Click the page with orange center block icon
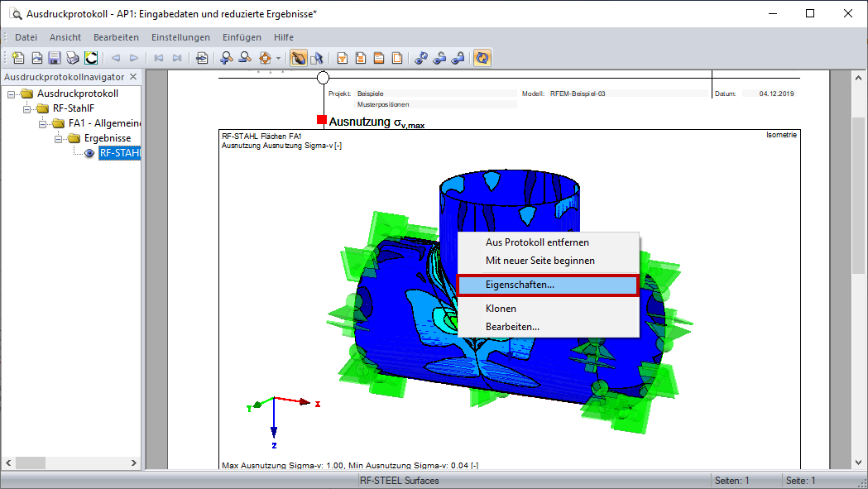The width and height of the screenshot is (868, 489). 361,58
